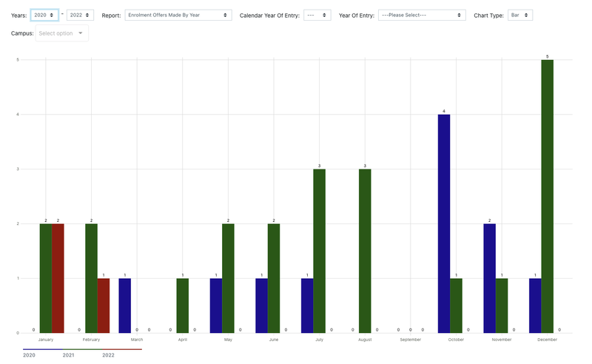Click the March 2020 blue bar
This screenshot has width=592, height=364.
pyautogui.click(x=124, y=306)
